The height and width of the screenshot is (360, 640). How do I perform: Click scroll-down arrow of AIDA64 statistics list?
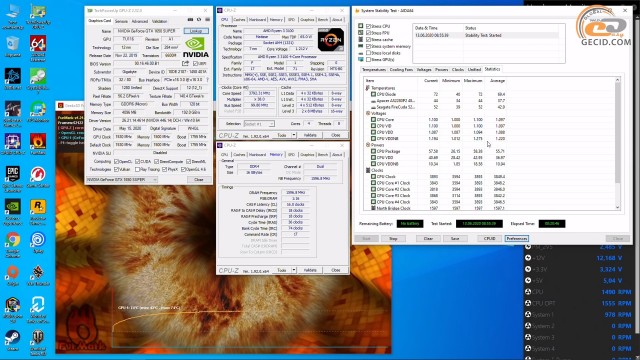(x=618, y=208)
